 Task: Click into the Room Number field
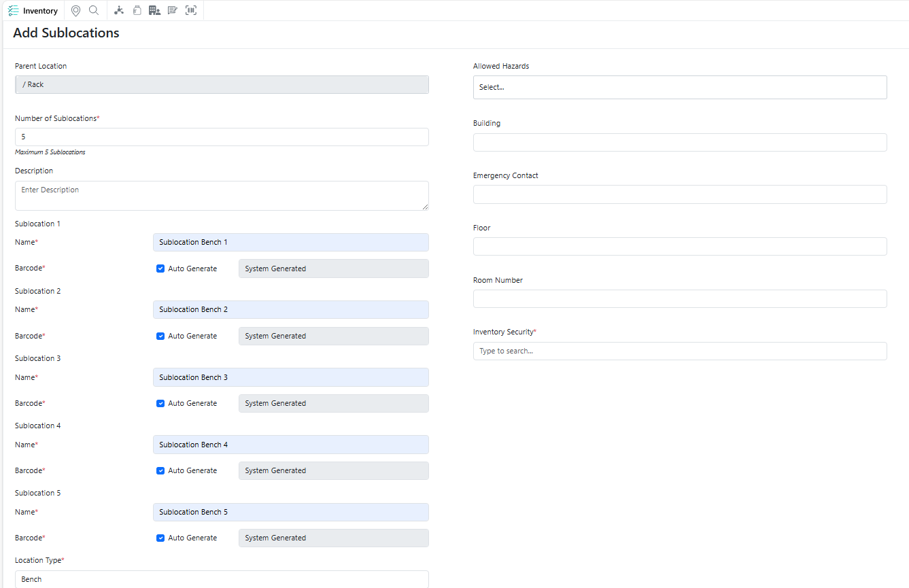(679, 298)
